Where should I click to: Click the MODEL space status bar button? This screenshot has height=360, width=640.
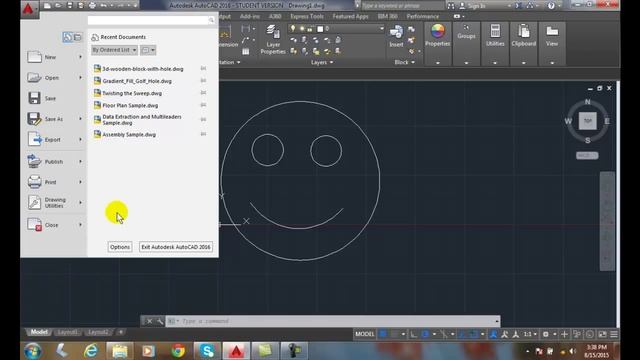pos(364,334)
